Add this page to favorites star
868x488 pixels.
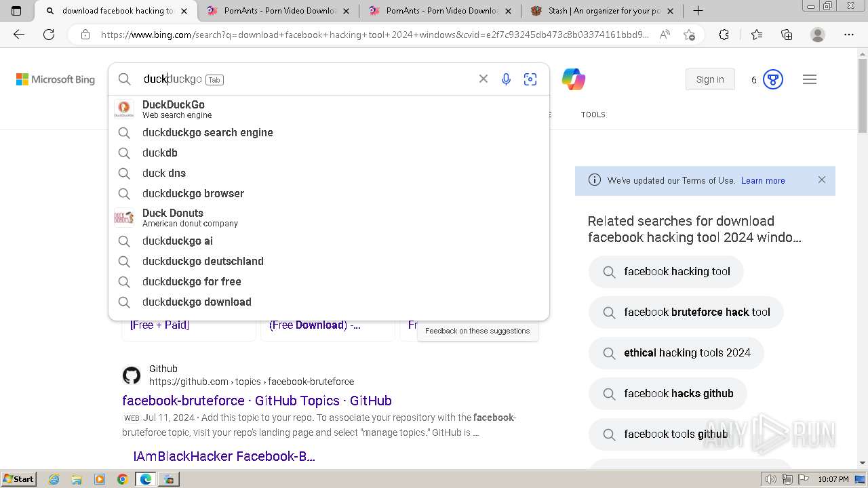click(689, 35)
